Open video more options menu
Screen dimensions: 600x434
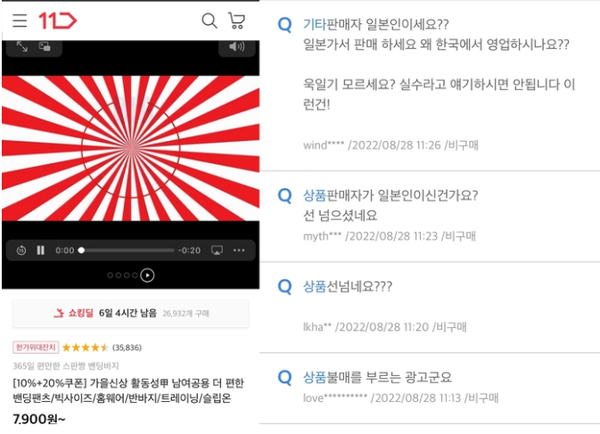(x=239, y=250)
